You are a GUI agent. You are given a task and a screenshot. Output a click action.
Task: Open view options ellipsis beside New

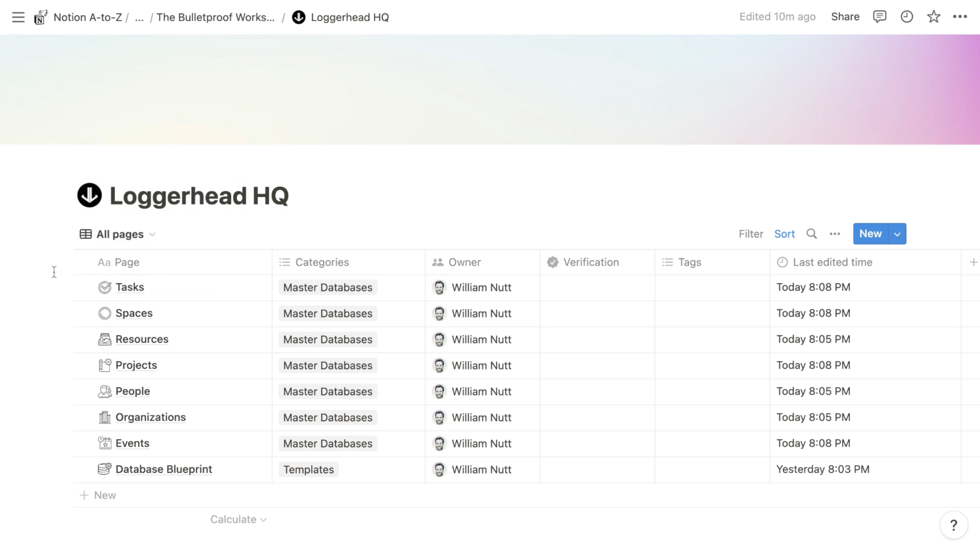[835, 234]
